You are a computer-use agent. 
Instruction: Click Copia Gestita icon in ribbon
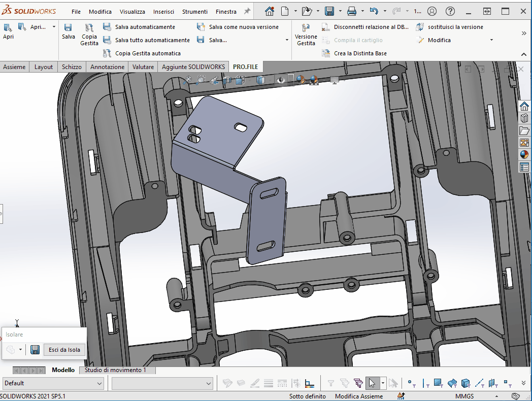[89, 28]
